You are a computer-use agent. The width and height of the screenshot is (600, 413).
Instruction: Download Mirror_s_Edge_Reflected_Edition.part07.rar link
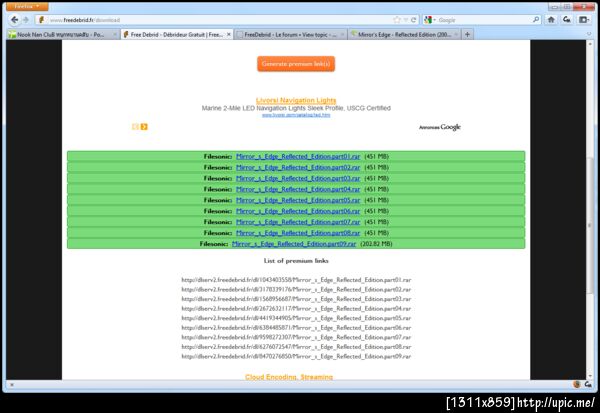click(298, 222)
